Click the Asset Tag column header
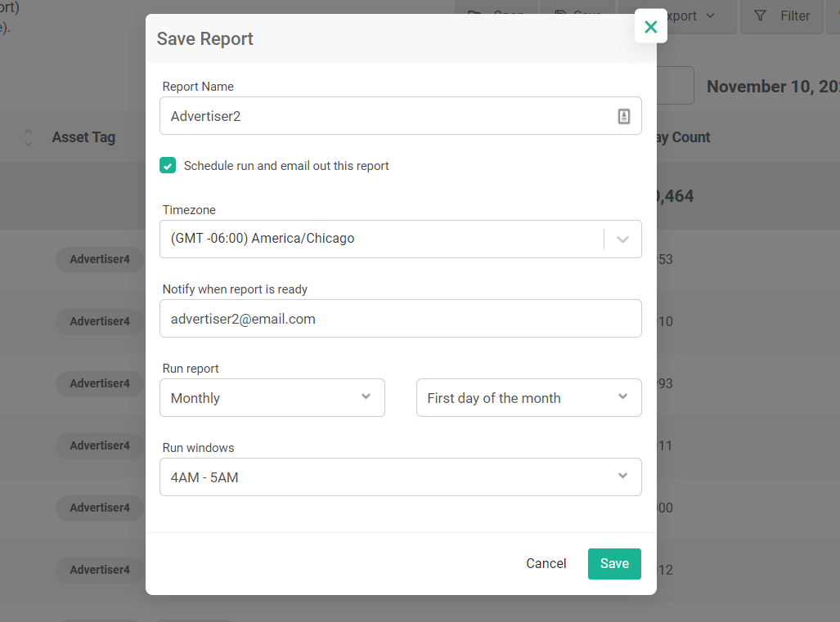840x622 pixels. [x=83, y=137]
